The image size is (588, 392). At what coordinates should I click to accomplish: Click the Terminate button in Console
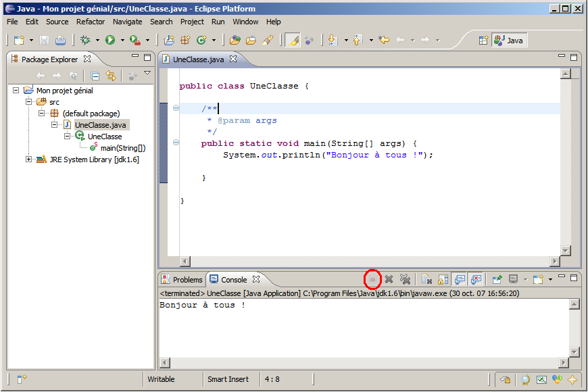coord(372,279)
